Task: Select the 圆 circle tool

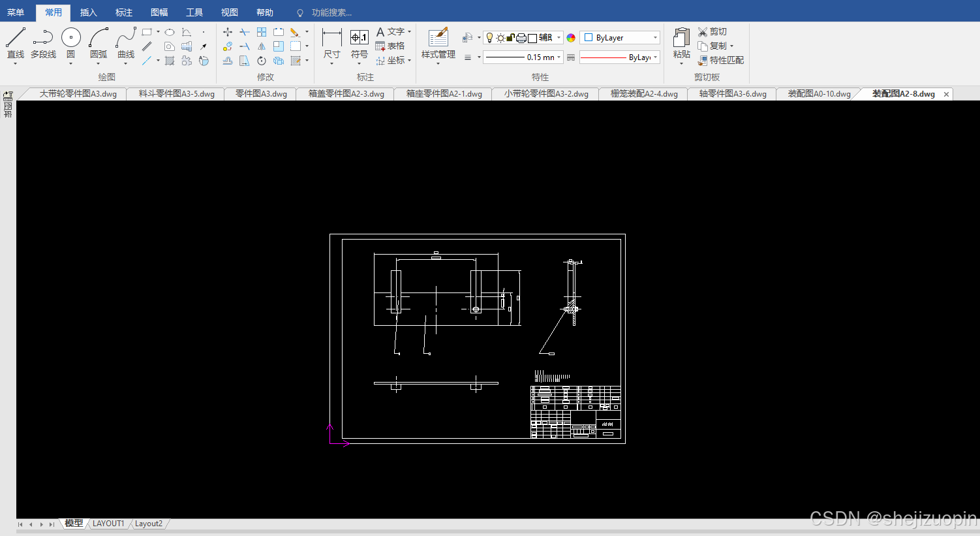Action: pyautogui.click(x=70, y=43)
